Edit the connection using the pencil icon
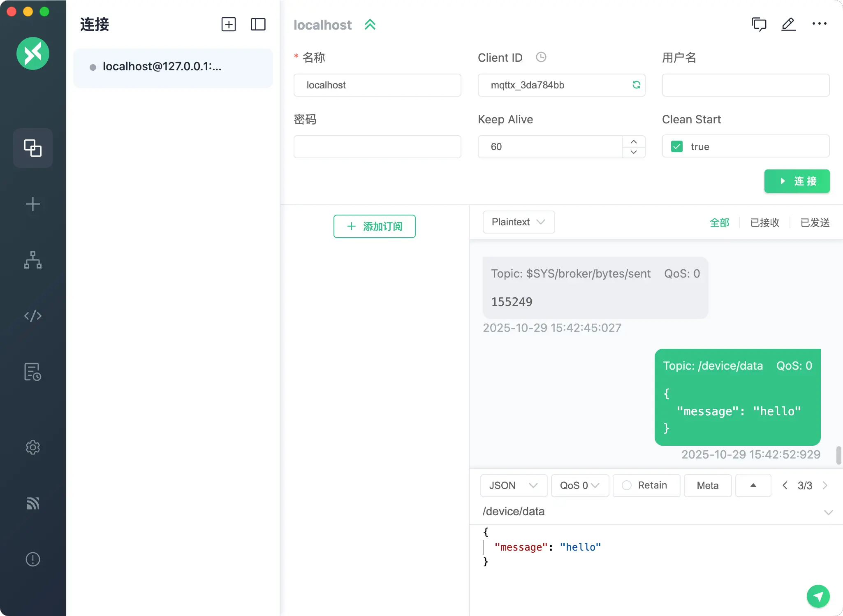This screenshot has width=843, height=616. tap(788, 24)
